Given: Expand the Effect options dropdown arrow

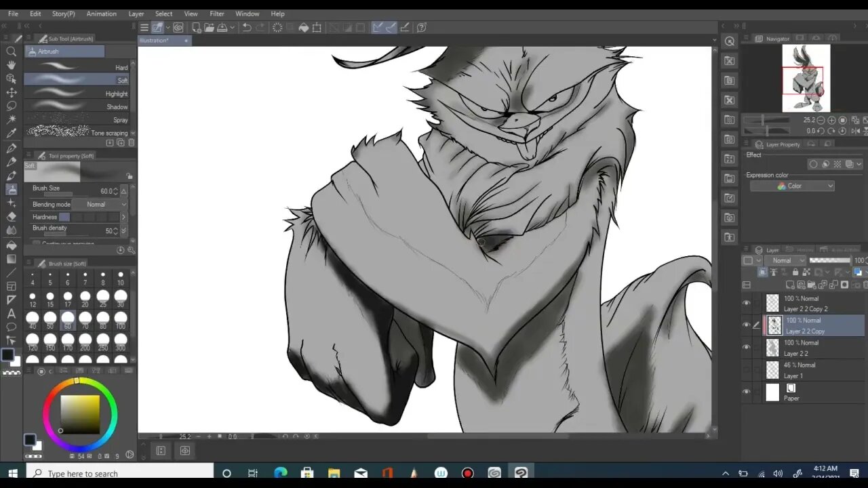Looking at the screenshot, I should tap(860, 164).
